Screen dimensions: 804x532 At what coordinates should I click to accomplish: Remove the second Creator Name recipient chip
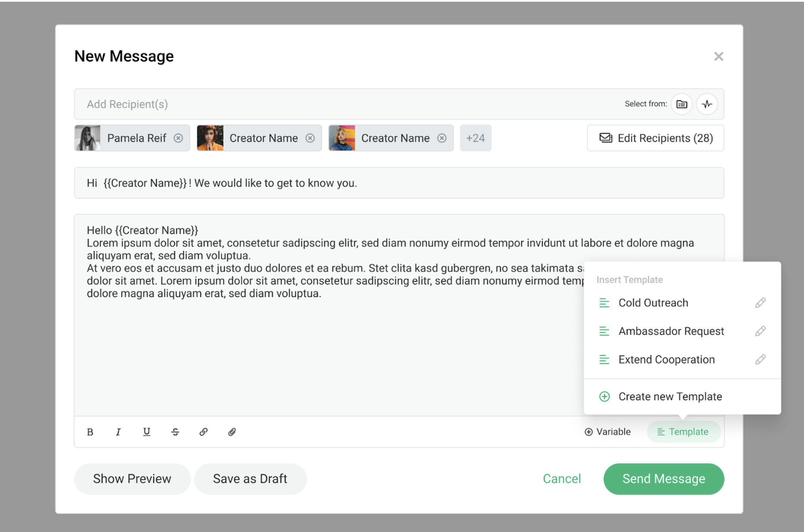pos(311,138)
